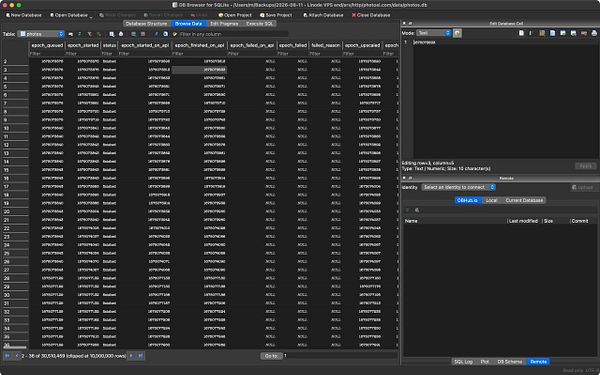
Task: Switch to the Execute SQL tab
Action: pyautogui.click(x=259, y=24)
